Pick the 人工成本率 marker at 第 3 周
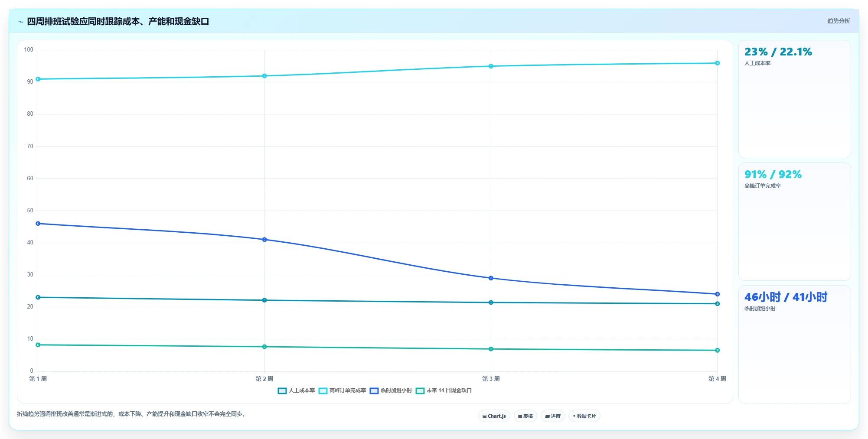The height and width of the screenshot is (439, 868). (x=491, y=302)
